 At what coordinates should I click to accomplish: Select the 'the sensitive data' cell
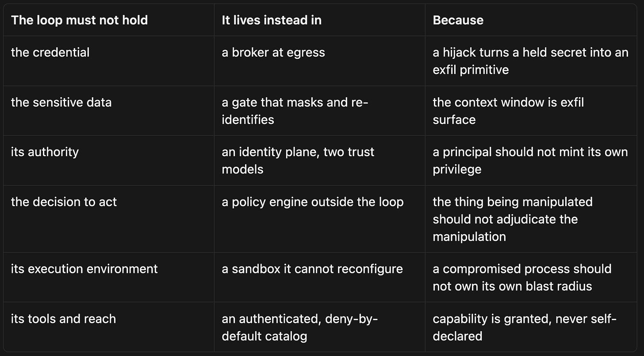coord(109,111)
